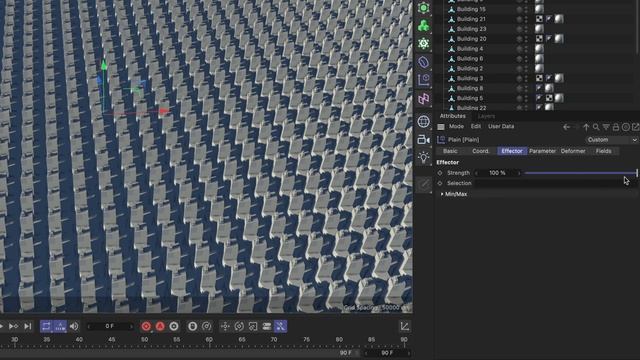Image resolution: width=640 pixels, height=360 pixels.
Task: Click the Attributes search magnifier icon
Action: coord(596,127)
